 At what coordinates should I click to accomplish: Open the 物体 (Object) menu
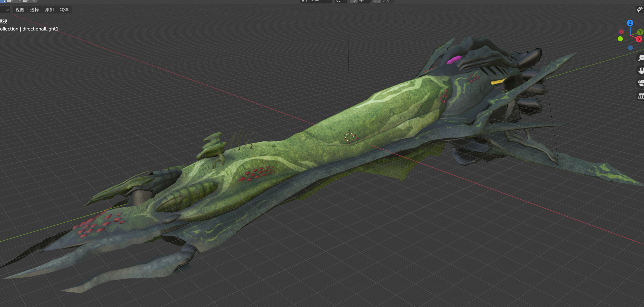click(x=64, y=10)
